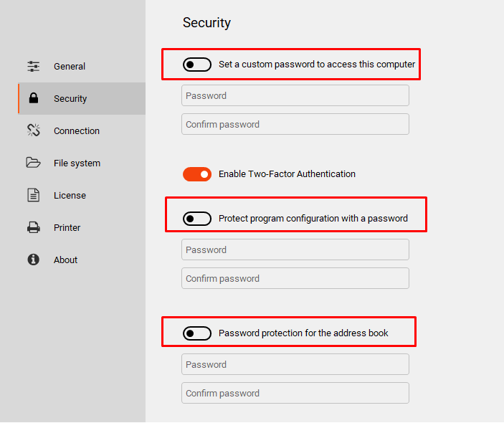Click address book Confirm password field
This screenshot has height=423, width=504.
point(295,393)
